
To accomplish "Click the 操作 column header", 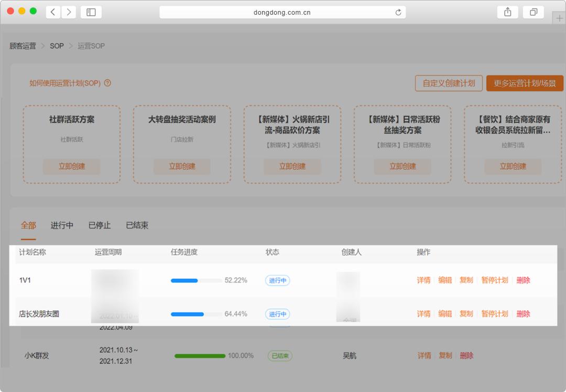I will (423, 252).
